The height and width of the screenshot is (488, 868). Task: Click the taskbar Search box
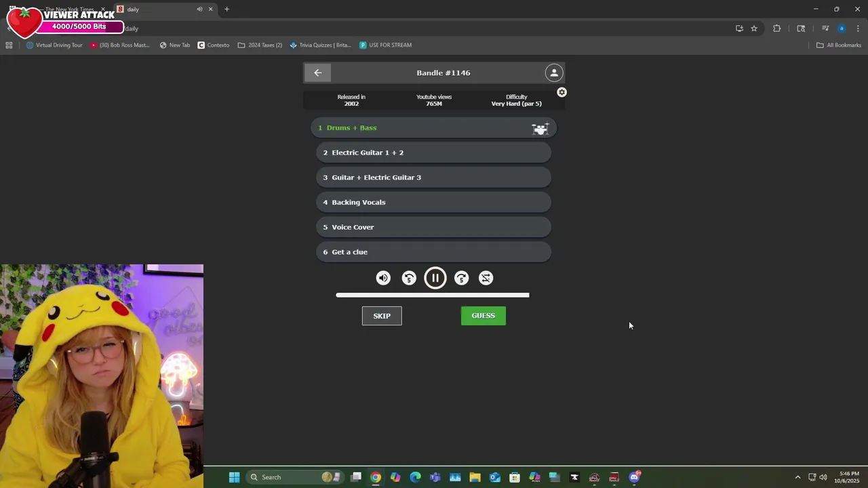pyautogui.click(x=294, y=477)
